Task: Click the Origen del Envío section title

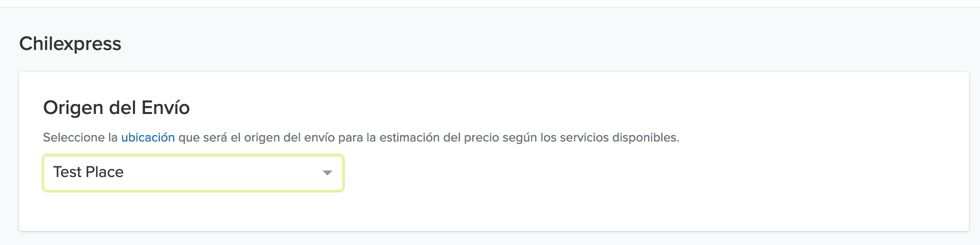Action: point(116,108)
